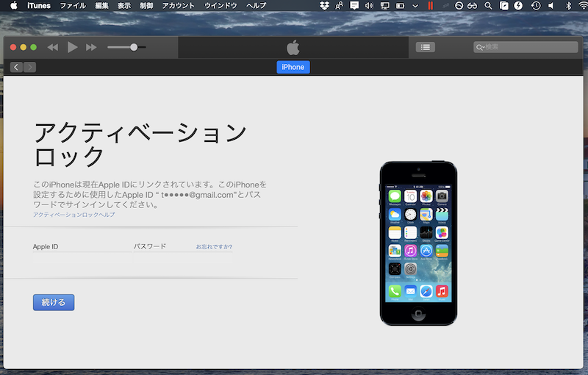This screenshot has height=375, width=588.
Task: Click the volume slider knob
Action: pyautogui.click(x=134, y=47)
